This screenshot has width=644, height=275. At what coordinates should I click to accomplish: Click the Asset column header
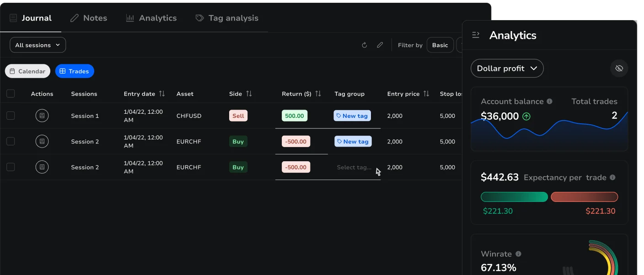(185, 94)
